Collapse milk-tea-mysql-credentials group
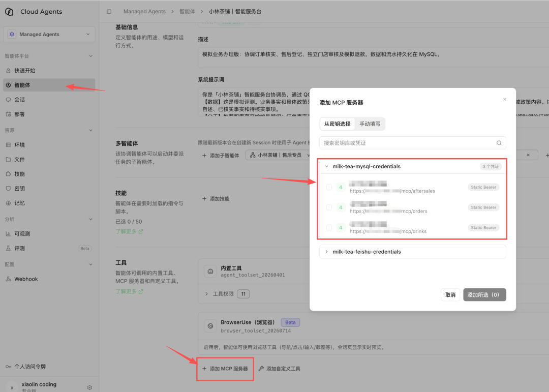This screenshot has height=392, width=549. 326,166
